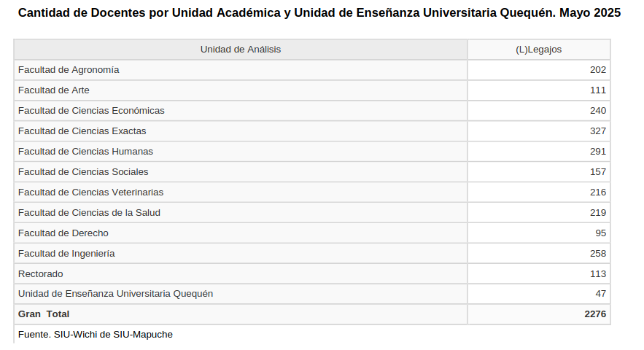Click the value 327 for Ciencias Exactas
Screen dimensions: 644x350
(x=598, y=131)
